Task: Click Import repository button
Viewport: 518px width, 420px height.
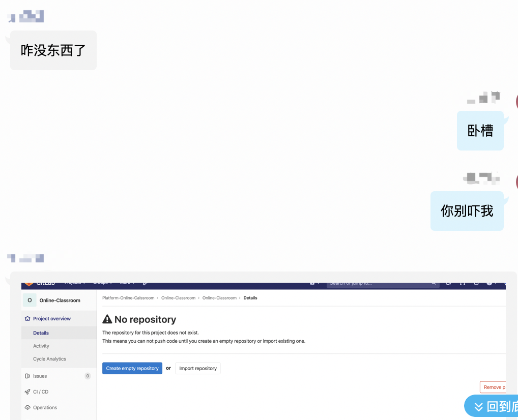Action: pyautogui.click(x=198, y=368)
